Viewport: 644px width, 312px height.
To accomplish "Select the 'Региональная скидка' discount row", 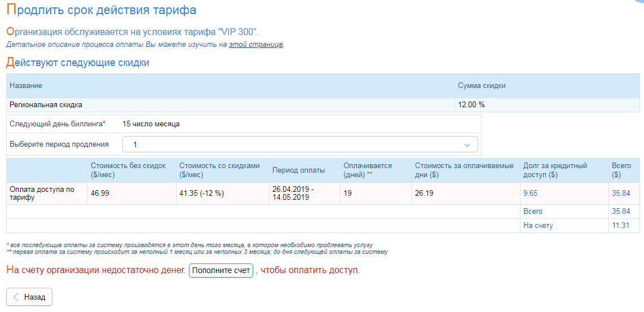I will pos(323,105).
